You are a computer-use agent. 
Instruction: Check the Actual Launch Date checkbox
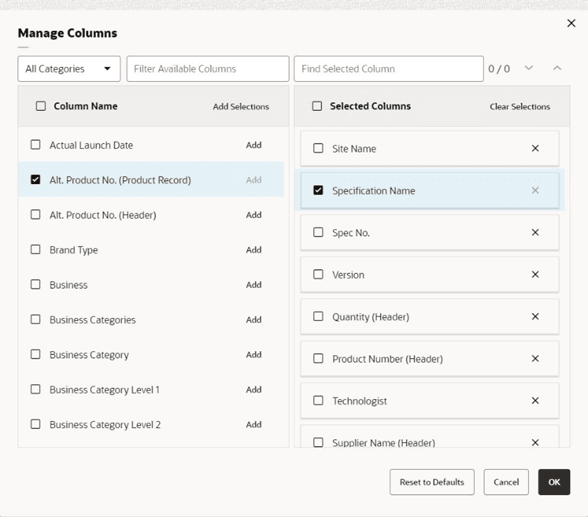coord(35,145)
